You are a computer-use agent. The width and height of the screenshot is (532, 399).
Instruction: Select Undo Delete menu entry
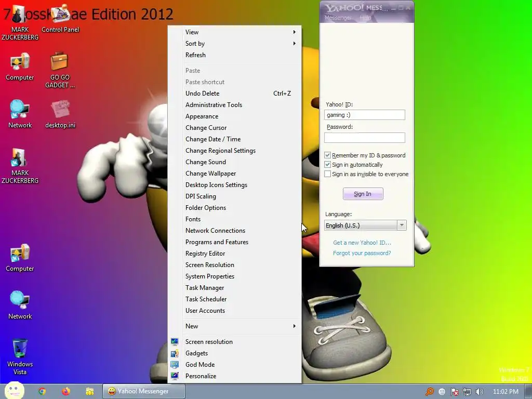point(234,94)
